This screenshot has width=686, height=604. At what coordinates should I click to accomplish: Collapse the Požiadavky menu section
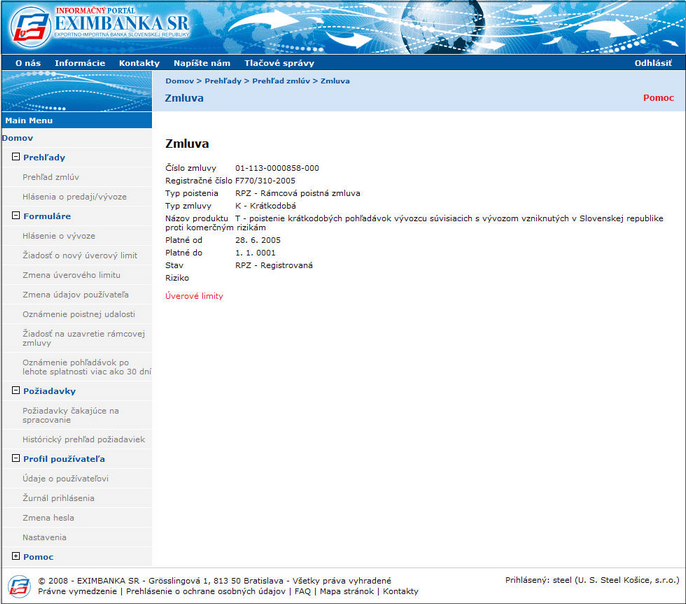tap(16, 390)
